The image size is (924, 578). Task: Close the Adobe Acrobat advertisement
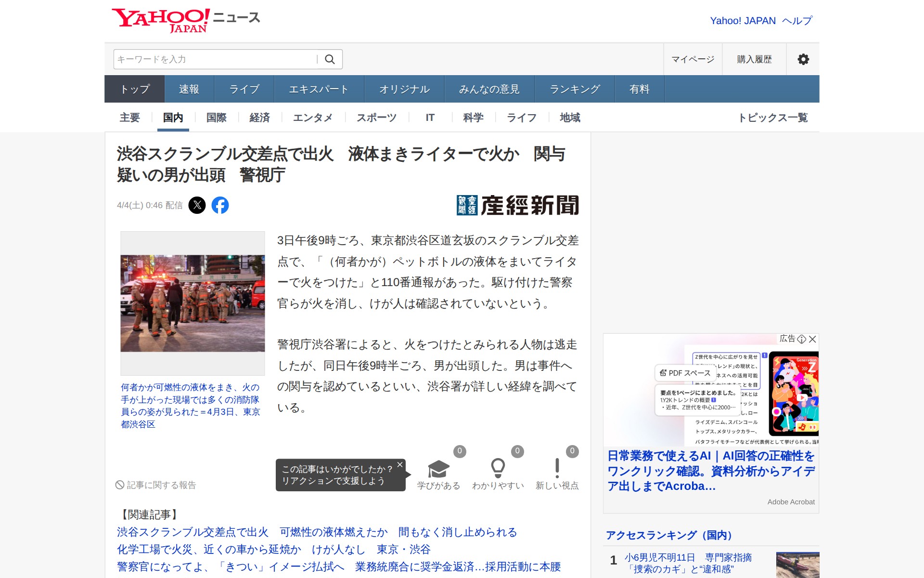(x=812, y=339)
